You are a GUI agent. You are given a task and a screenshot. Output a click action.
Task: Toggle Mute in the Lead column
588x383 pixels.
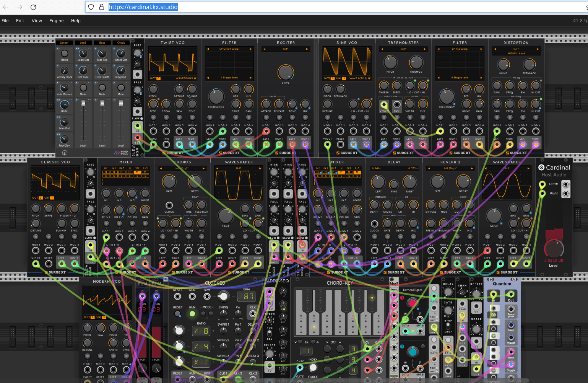click(83, 88)
